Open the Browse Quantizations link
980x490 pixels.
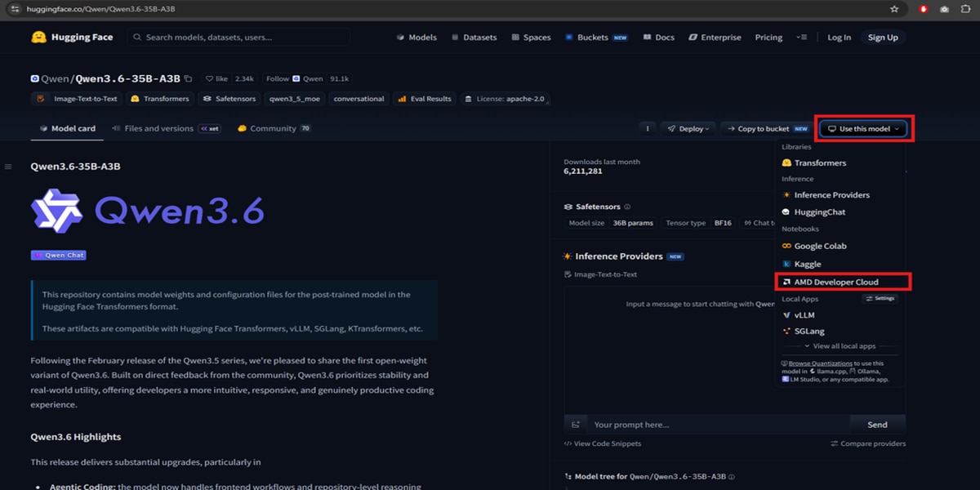820,363
